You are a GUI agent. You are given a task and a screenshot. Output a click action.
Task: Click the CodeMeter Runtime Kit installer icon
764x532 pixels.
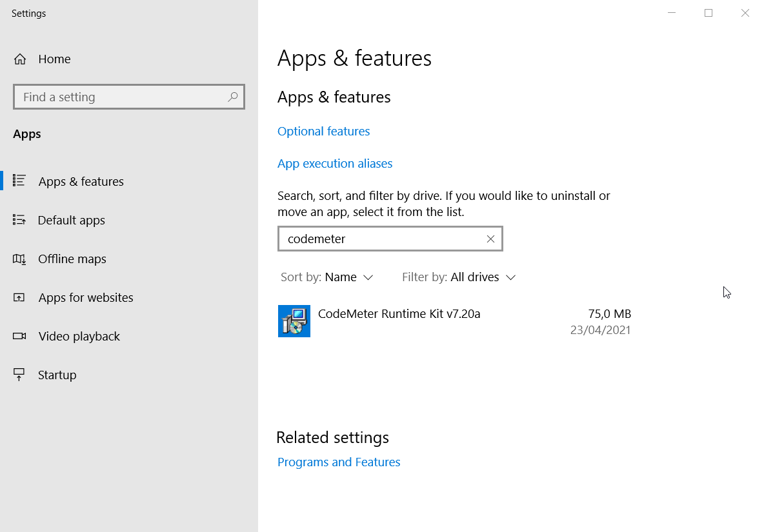tap(294, 321)
